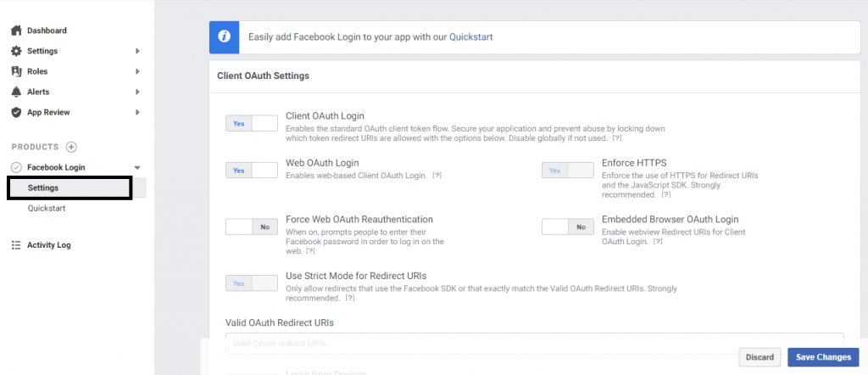Click the Activity Log list icon
This screenshot has width=868, height=375.
[16, 245]
